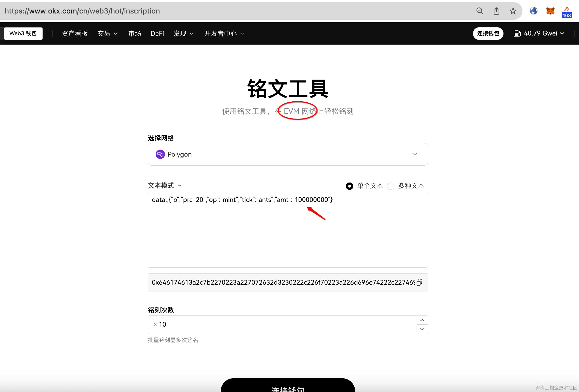This screenshot has width=579, height=392.
Task: Click the 连接钱包 button in header
Action: click(x=488, y=33)
